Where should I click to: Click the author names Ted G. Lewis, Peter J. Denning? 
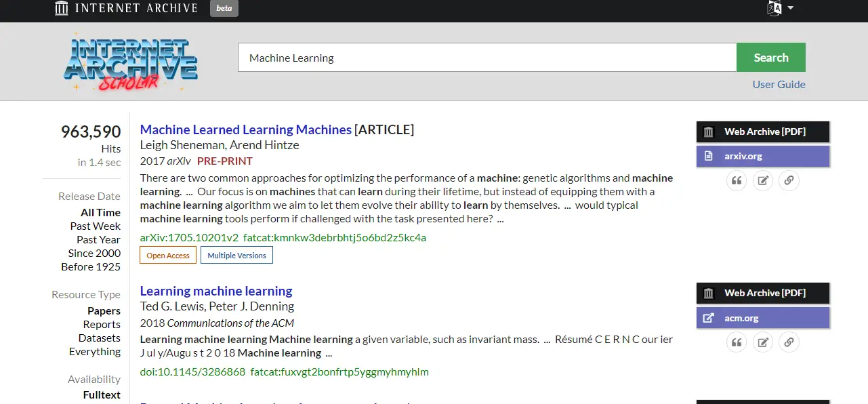(217, 306)
